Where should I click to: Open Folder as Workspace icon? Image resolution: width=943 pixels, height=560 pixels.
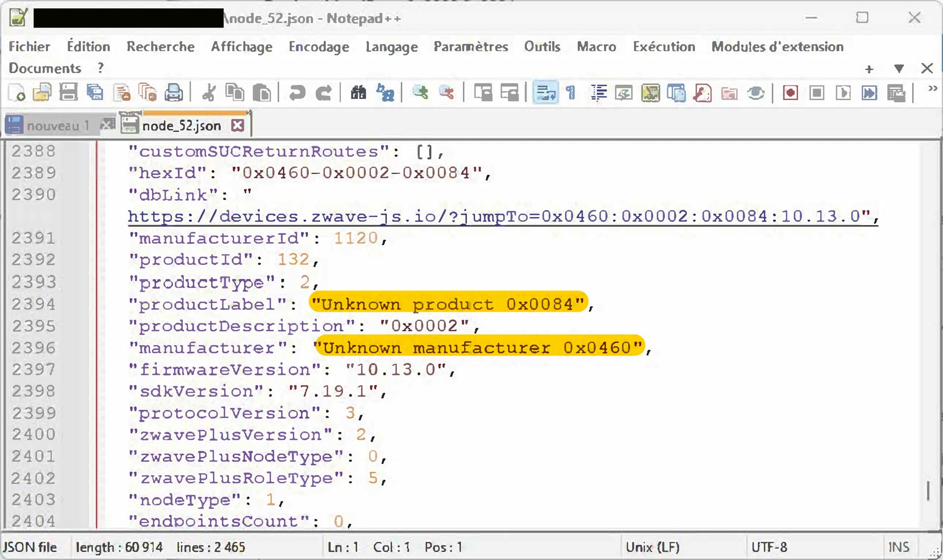tap(729, 92)
